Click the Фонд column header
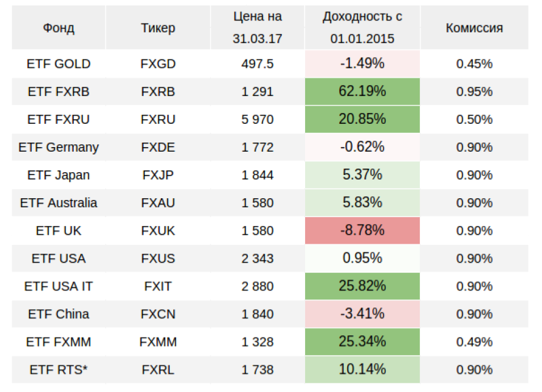Viewport: 542px width, 392px height. click(59, 28)
